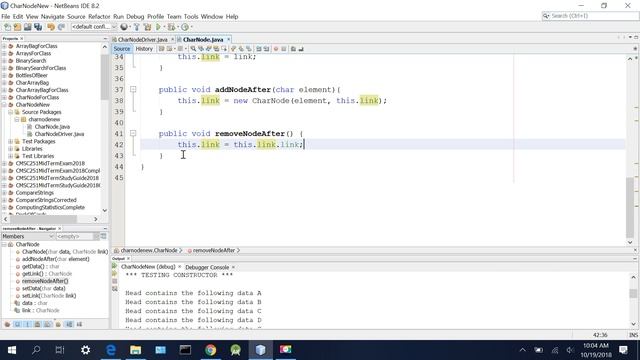Click the Stop icon in Output window sidebar
The width and height of the screenshot is (640, 360).
point(115,281)
